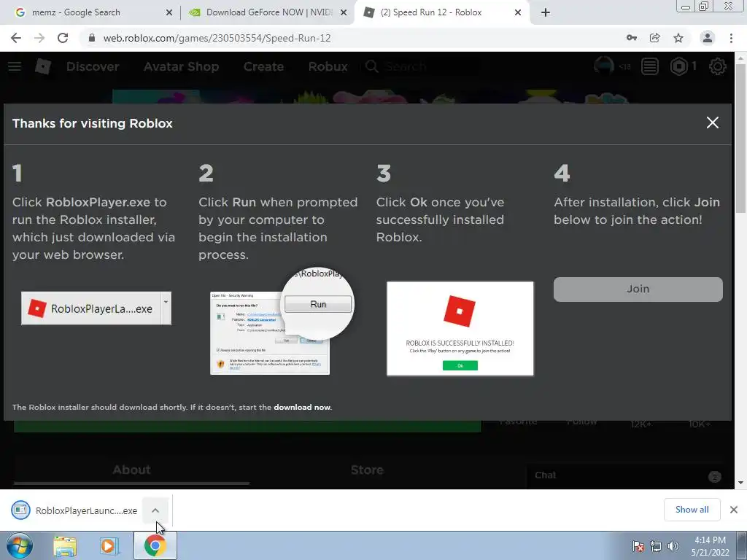The width and height of the screenshot is (747, 560).
Task: Open the Create nav item
Action: click(263, 66)
